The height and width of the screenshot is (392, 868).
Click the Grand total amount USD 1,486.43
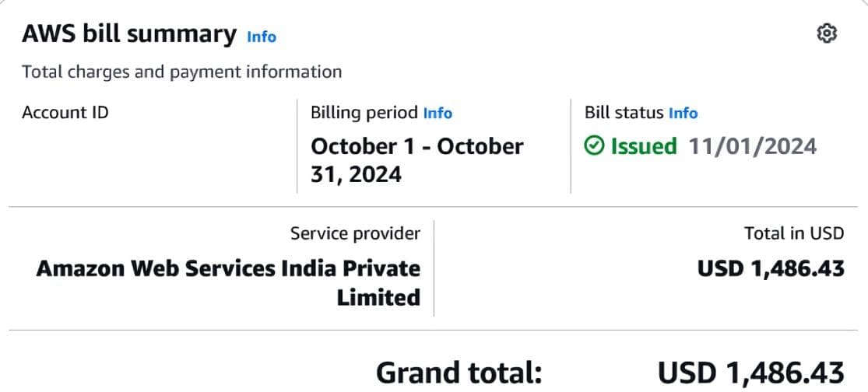[751, 372]
